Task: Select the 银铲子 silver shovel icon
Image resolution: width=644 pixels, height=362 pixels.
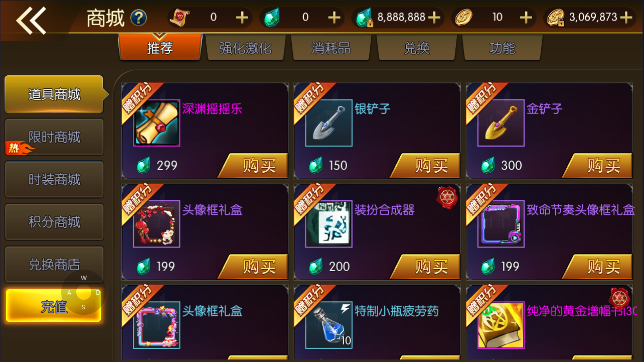Action: tap(329, 123)
